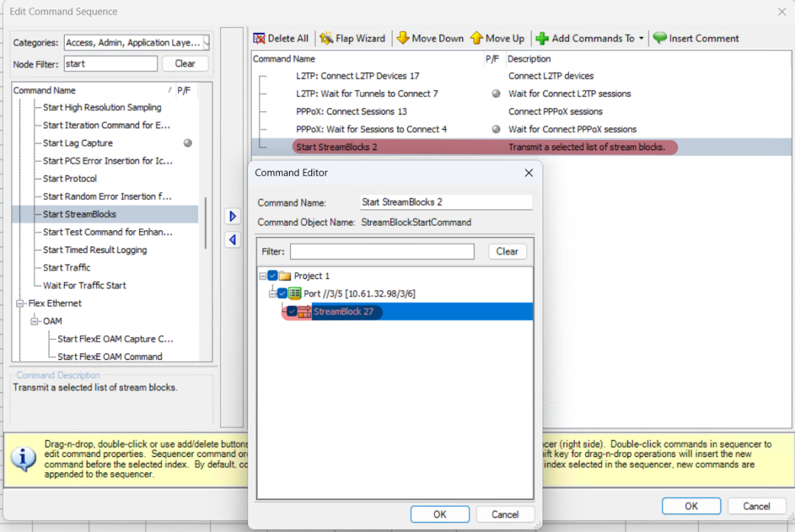Open the Flap Wizard tool
The image size is (795, 532).
(x=327, y=38)
